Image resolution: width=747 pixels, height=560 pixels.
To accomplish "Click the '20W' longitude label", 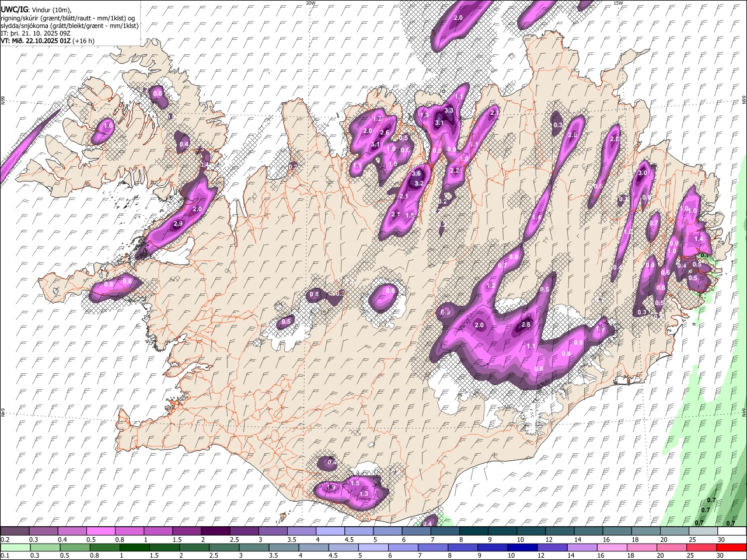I will (311, 3).
